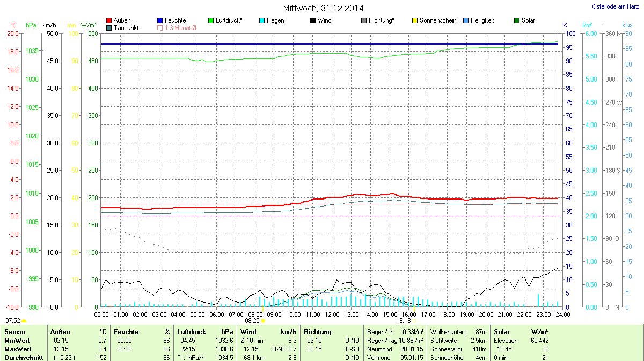Click the cyan Regen legend square

(x=262, y=20)
